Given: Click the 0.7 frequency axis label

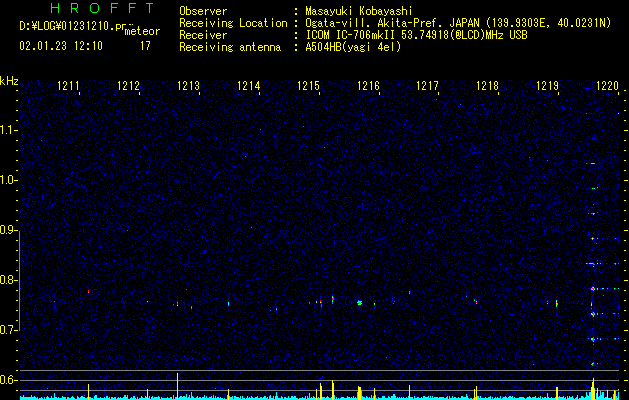Looking at the screenshot, I should pos(9,330).
